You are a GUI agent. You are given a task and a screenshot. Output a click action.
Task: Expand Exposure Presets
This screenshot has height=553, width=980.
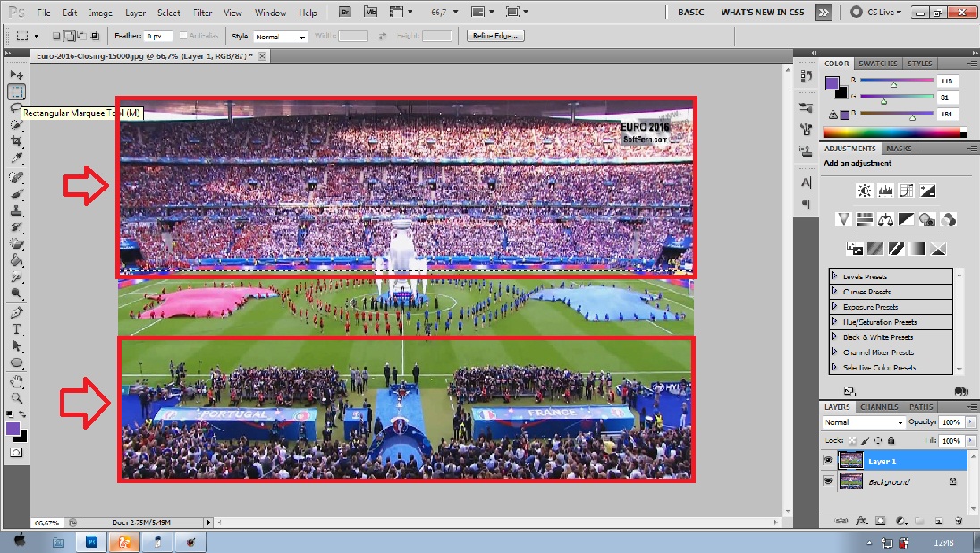click(x=834, y=307)
